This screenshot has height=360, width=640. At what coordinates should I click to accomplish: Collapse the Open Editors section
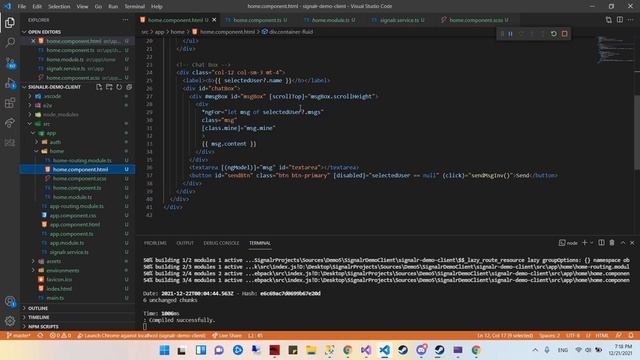24,32
